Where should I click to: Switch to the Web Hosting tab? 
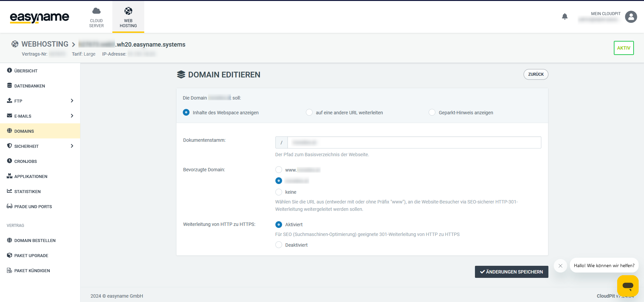[x=128, y=17]
